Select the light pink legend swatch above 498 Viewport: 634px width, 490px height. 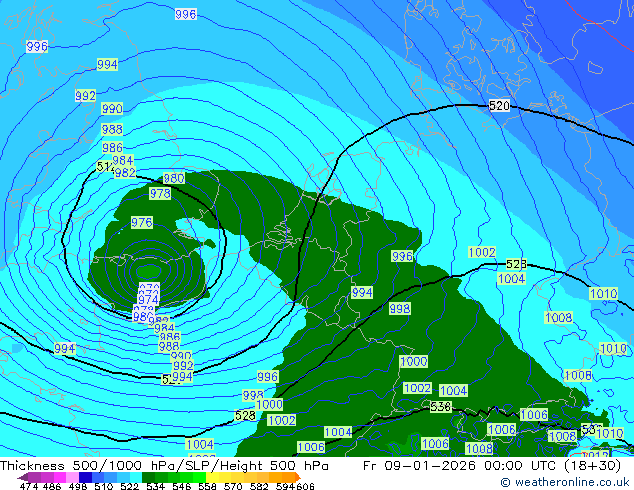click(72, 477)
